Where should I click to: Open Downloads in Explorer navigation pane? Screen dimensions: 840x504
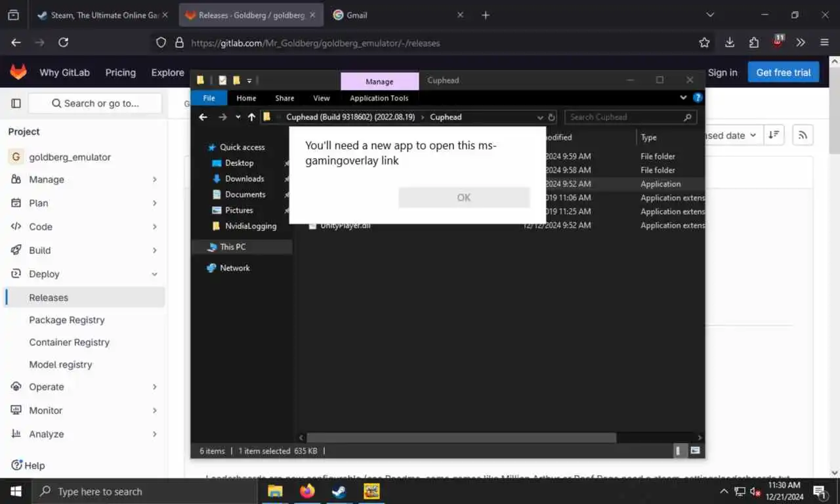[x=244, y=178]
